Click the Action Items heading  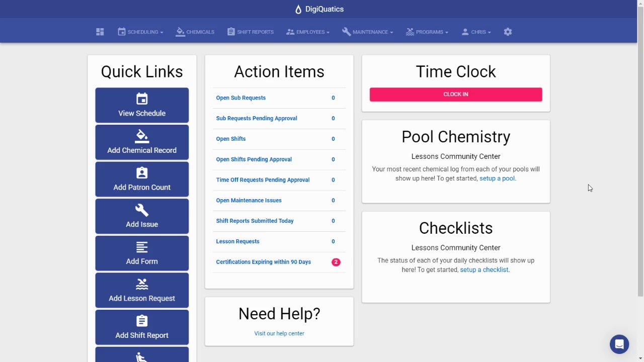pos(279,72)
